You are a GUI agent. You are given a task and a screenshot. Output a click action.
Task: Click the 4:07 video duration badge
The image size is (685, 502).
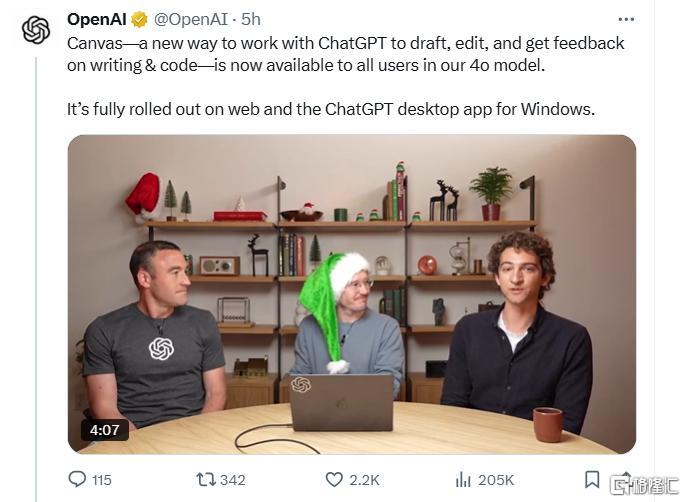point(104,430)
